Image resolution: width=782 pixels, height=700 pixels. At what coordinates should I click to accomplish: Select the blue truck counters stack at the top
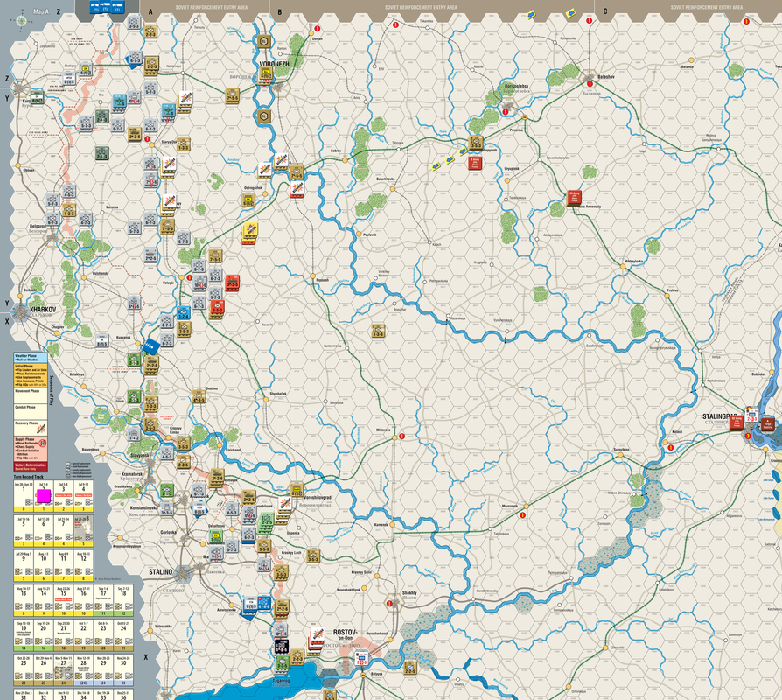(106, 6)
